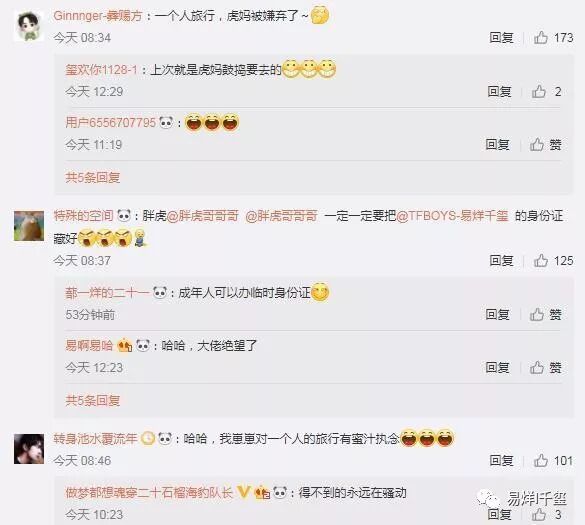This screenshot has height=525, width=585.
Task: Thumbs-up the 10:23 reply with 3 likes
Action: 539,515
